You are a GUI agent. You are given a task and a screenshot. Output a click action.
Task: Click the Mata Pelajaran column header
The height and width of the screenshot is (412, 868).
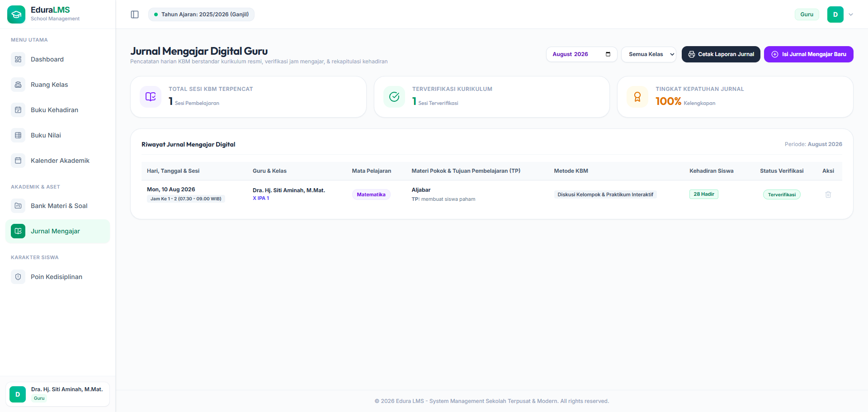point(372,171)
